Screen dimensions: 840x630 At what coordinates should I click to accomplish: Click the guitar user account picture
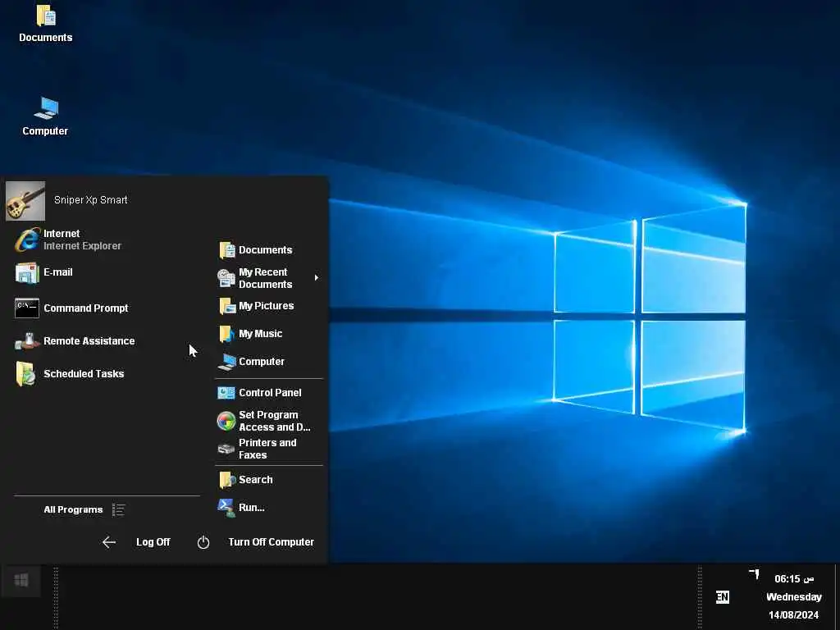[25, 201]
